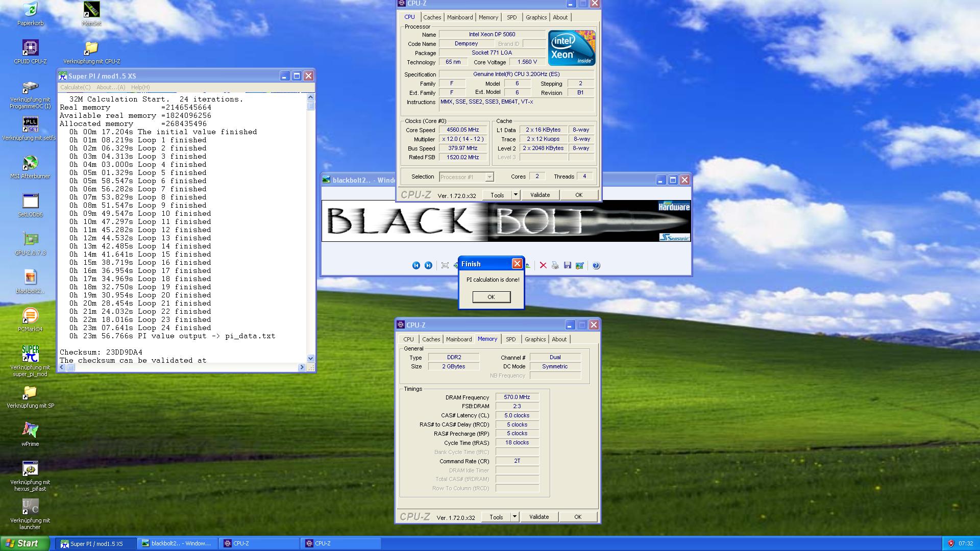Open Mainboard tab in top CPU-Z
This screenshot has width=980, height=551.
pyautogui.click(x=460, y=17)
